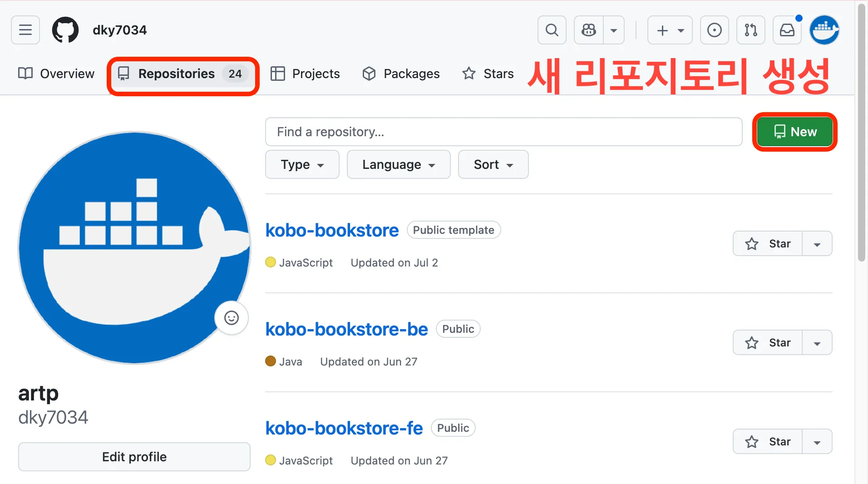Open the kobo-bookstore repository link
This screenshot has width=868, height=484.
(332, 230)
